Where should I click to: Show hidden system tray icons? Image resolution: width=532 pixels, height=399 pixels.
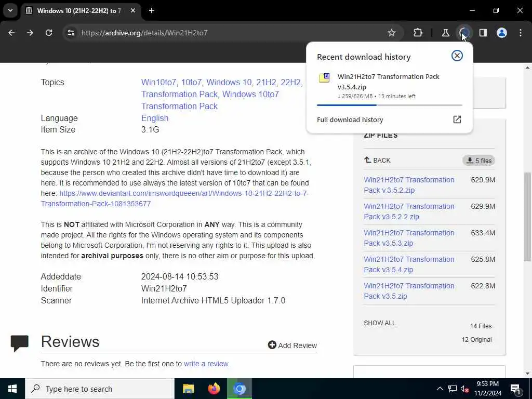pos(440,389)
